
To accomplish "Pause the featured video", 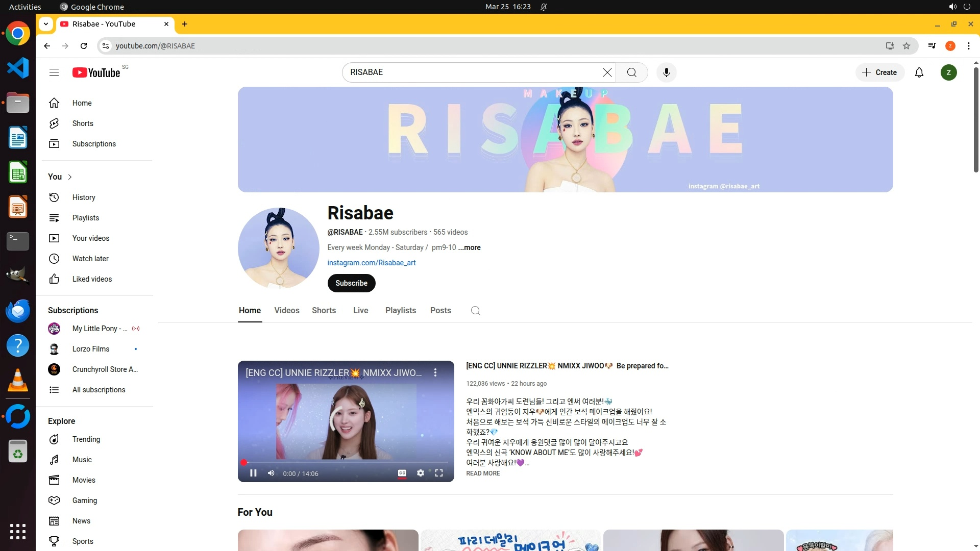I will [x=253, y=473].
